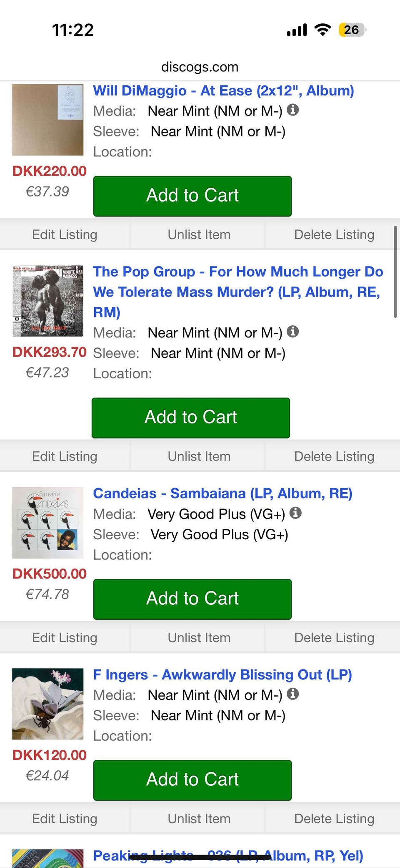Screen dimensions: 400x868
Task: Click the page scrollbar on right edge
Action: pos(395,272)
